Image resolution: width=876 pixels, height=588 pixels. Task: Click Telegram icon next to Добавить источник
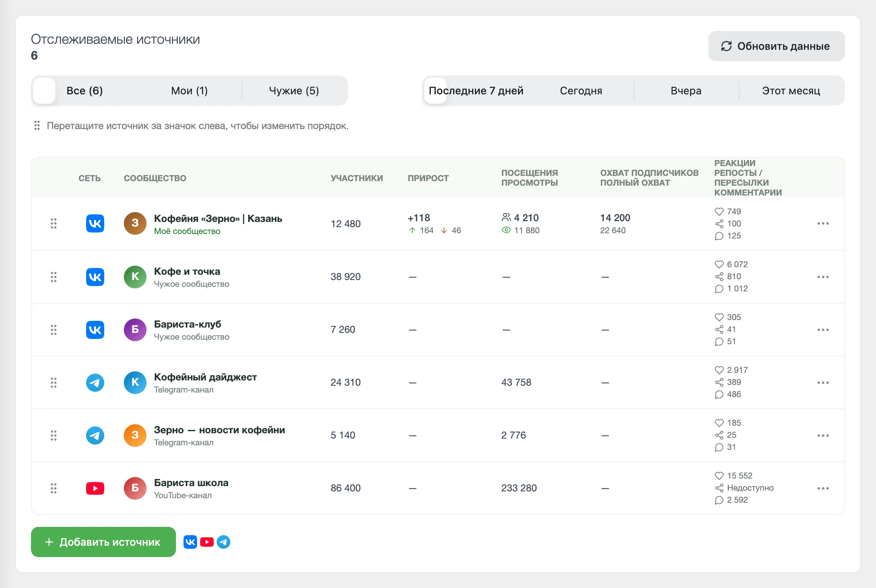224,542
